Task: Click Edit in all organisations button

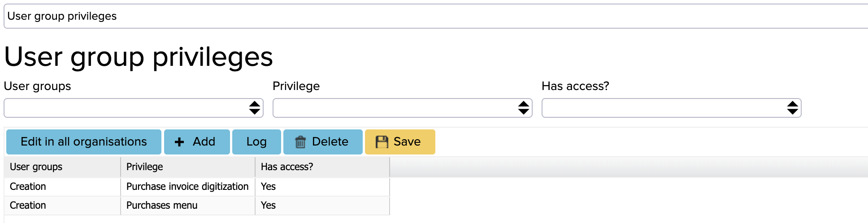Action: click(84, 142)
